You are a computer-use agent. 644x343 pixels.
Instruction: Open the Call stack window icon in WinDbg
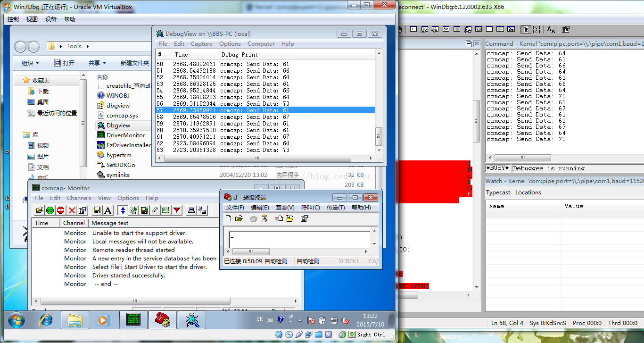[x=468, y=29]
